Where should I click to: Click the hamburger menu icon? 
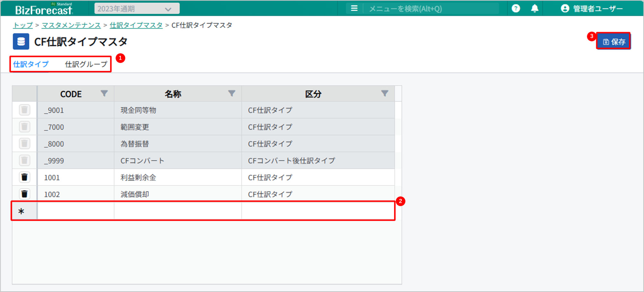(354, 9)
